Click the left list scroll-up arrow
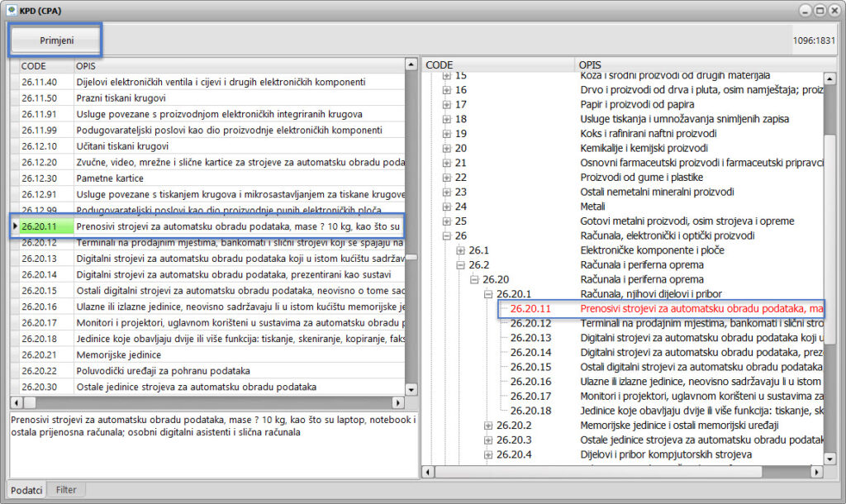 click(411, 65)
